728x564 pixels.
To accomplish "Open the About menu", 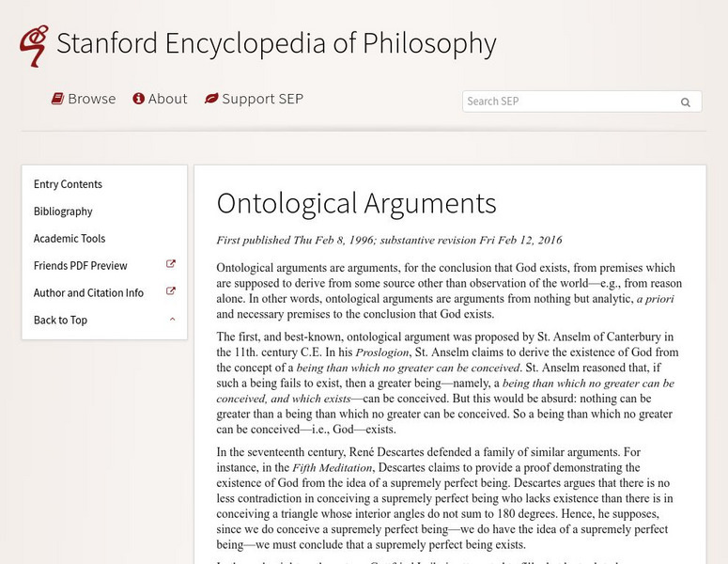I will tap(168, 99).
